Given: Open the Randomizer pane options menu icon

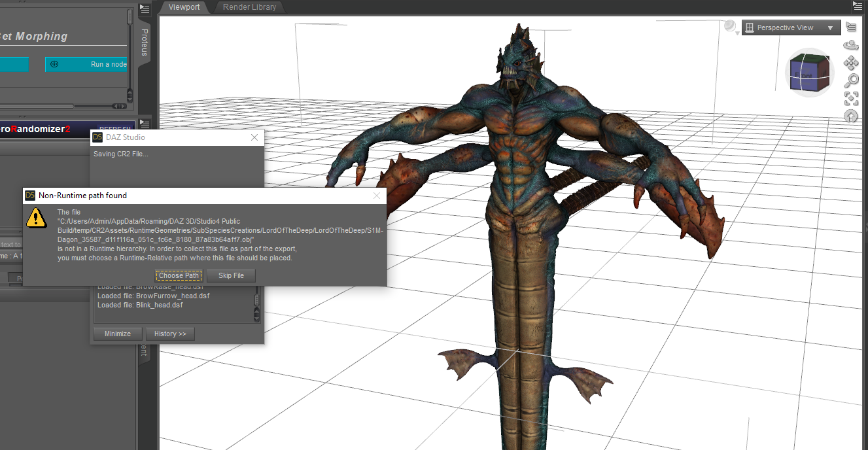Looking at the screenshot, I should [145, 124].
